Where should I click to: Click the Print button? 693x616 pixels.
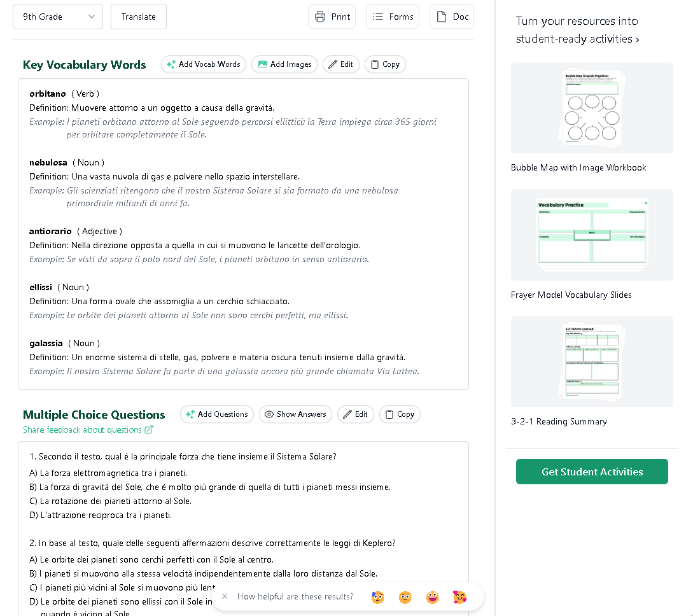coord(332,17)
